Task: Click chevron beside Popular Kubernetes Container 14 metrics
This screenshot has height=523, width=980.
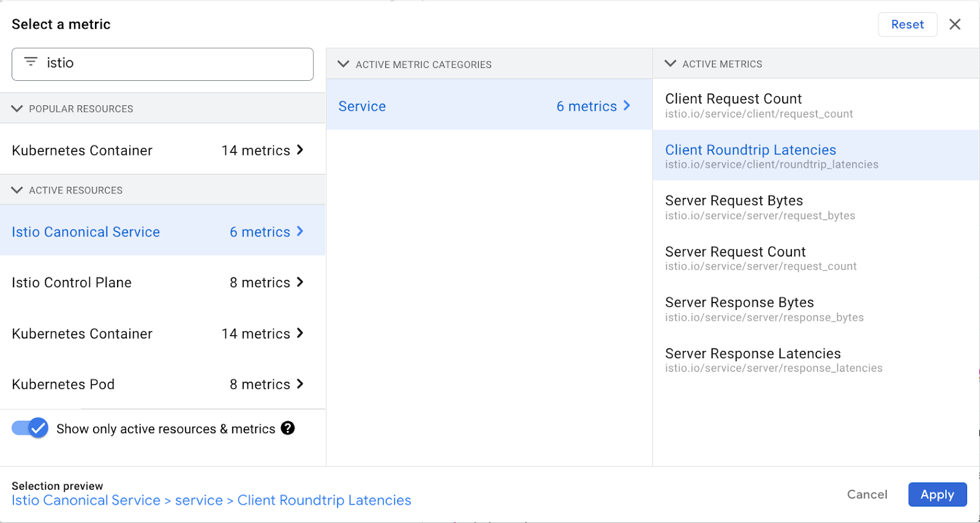Action: click(x=300, y=150)
